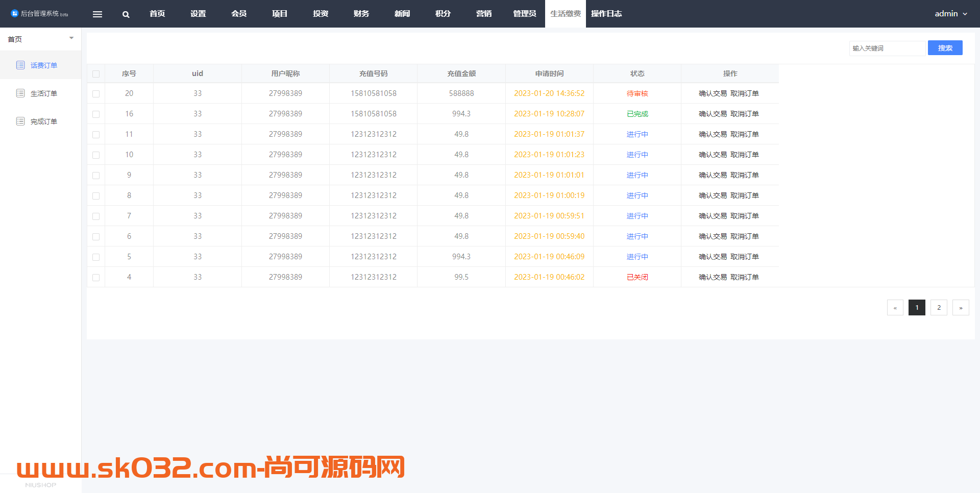Image resolution: width=980 pixels, height=493 pixels.
Task: Click the amount 588888 cell
Action: tap(461, 93)
